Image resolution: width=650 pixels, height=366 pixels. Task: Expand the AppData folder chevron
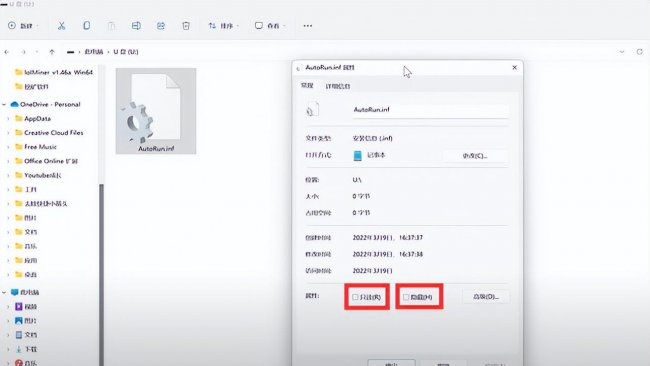(x=8, y=119)
